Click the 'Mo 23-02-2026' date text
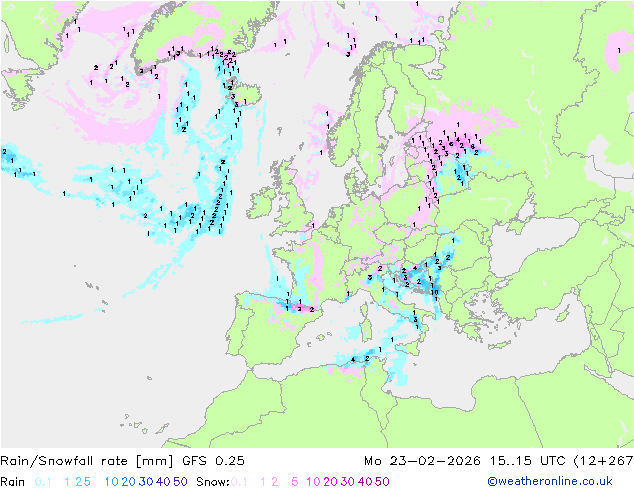Viewport: 634px width, 490px height. coord(422,461)
